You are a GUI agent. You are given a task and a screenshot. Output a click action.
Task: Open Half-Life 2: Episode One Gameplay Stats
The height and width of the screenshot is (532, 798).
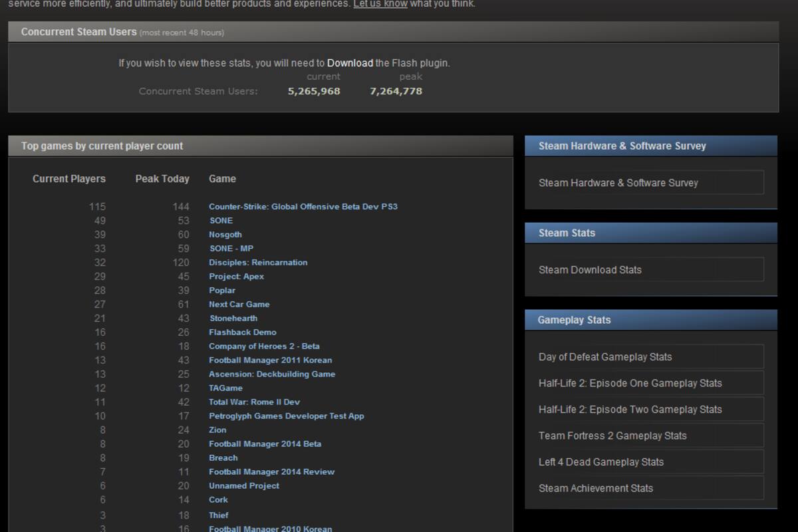(x=651, y=383)
